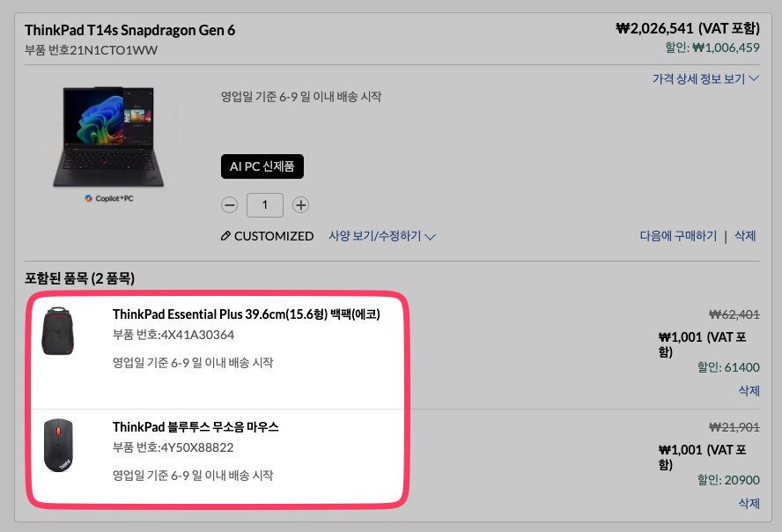Image resolution: width=782 pixels, height=532 pixels.
Task: Click chevron next to 가격 상세 정보 보기
Action: click(x=754, y=78)
